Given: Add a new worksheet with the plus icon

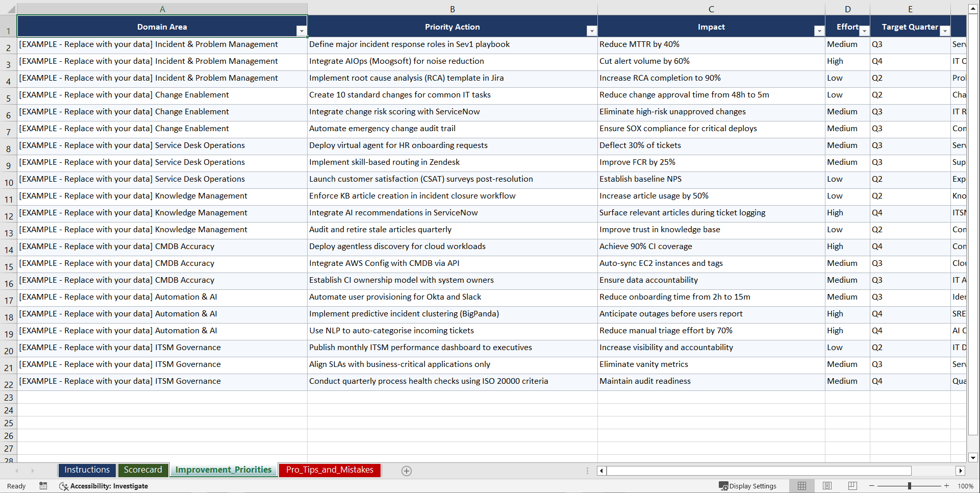Looking at the screenshot, I should click(407, 471).
